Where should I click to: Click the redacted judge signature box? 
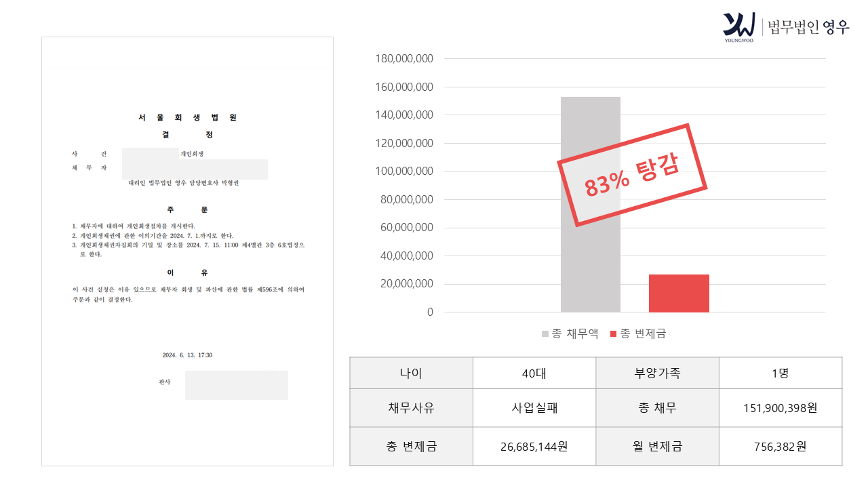click(x=237, y=385)
